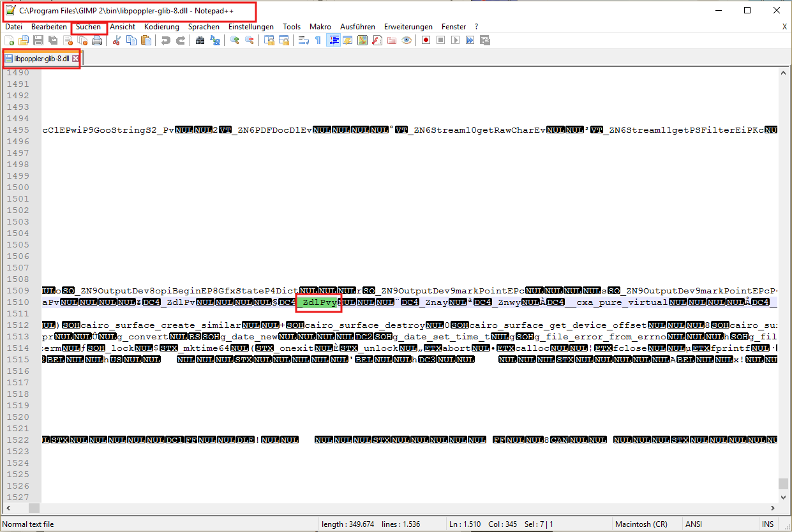Open Find with the binoculars icon
792x532 pixels.
click(x=200, y=40)
